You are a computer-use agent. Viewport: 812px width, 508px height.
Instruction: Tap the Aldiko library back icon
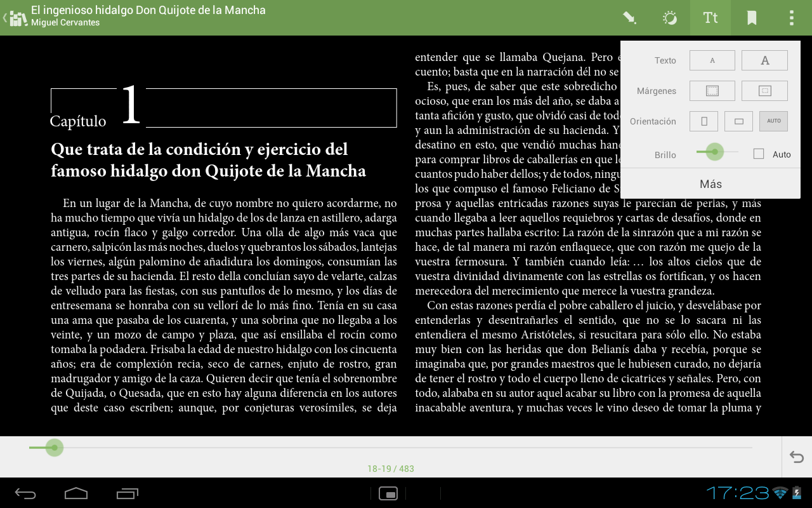click(x=15, y=18)
